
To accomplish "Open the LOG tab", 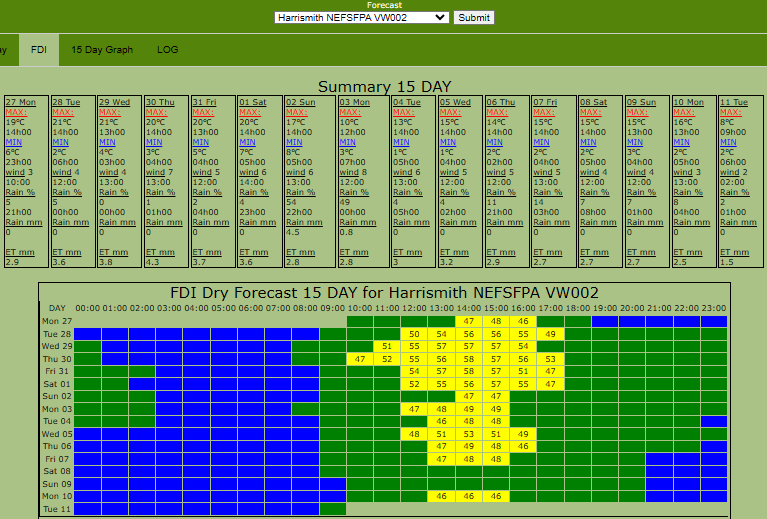I will [x=167, y=49].
